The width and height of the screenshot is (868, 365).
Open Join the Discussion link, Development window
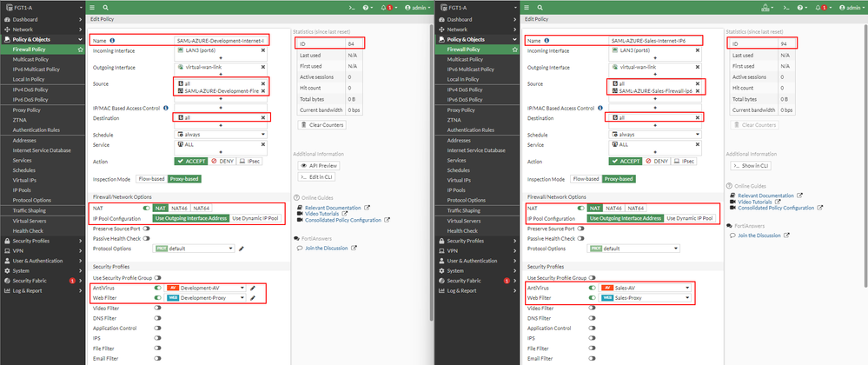pyautogui.click(x=326, y=249)
